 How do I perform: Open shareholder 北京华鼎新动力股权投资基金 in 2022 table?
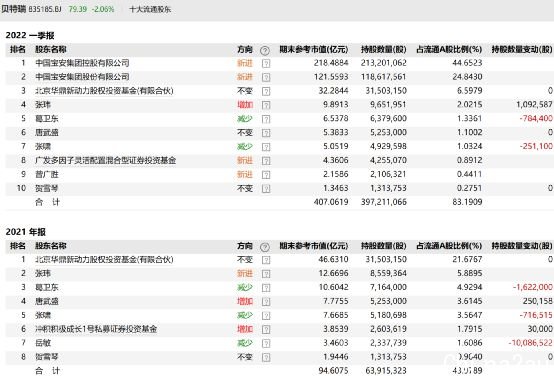click(104, 91)
